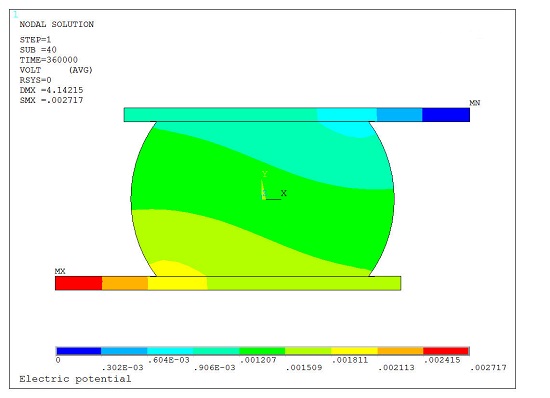This screenshot has width=550, height=398.
Task: Click the legend value '.002113'
Action: [396, 367]
